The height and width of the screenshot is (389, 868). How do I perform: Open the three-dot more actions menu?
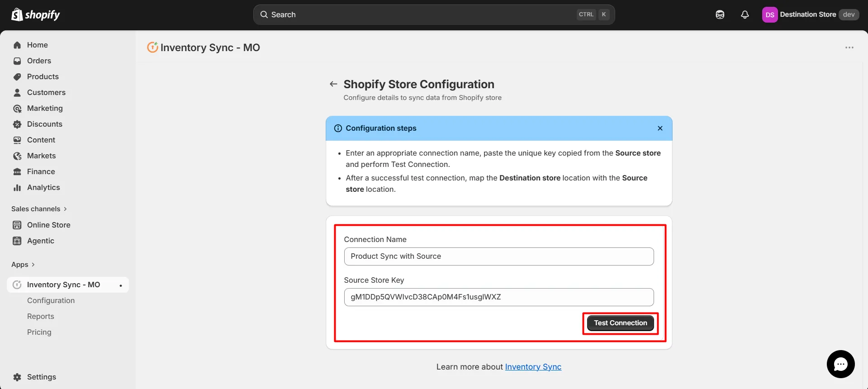[849, 47]
